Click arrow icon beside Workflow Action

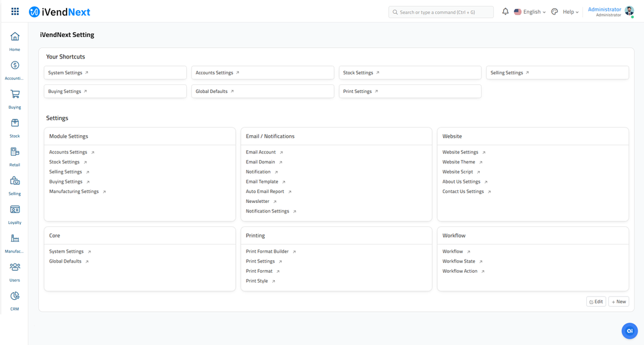pos(483,271)
